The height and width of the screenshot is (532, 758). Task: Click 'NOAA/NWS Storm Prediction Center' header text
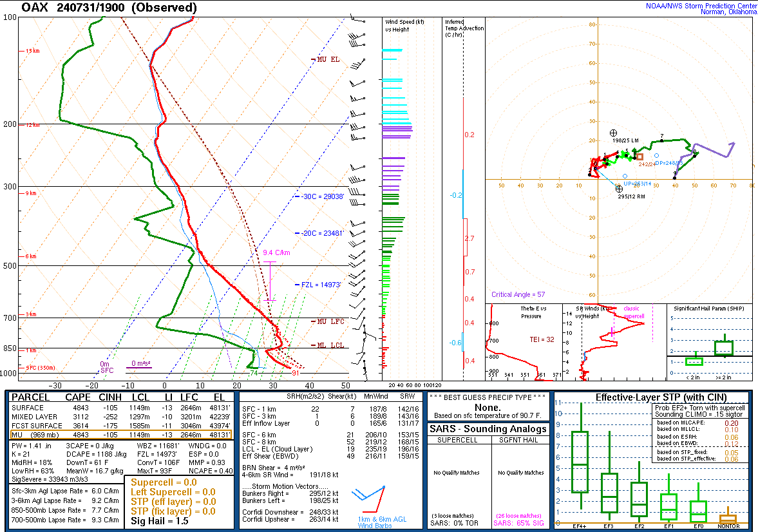[x=701, y=6]
